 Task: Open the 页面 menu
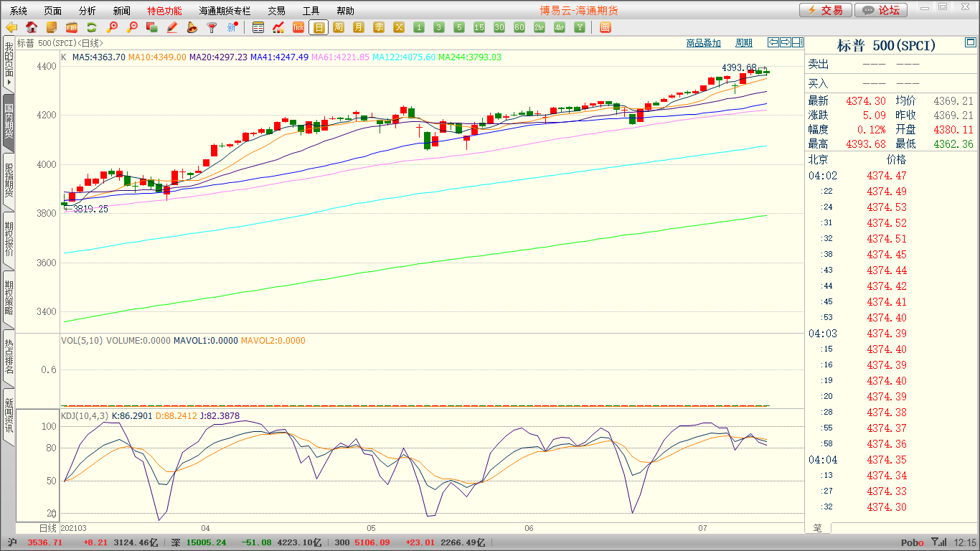pos(53,11)
